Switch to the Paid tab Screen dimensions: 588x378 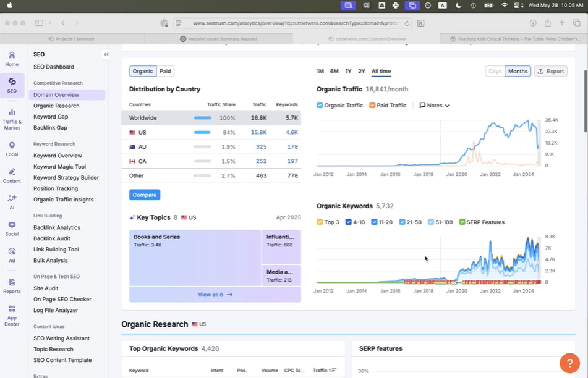165,72
